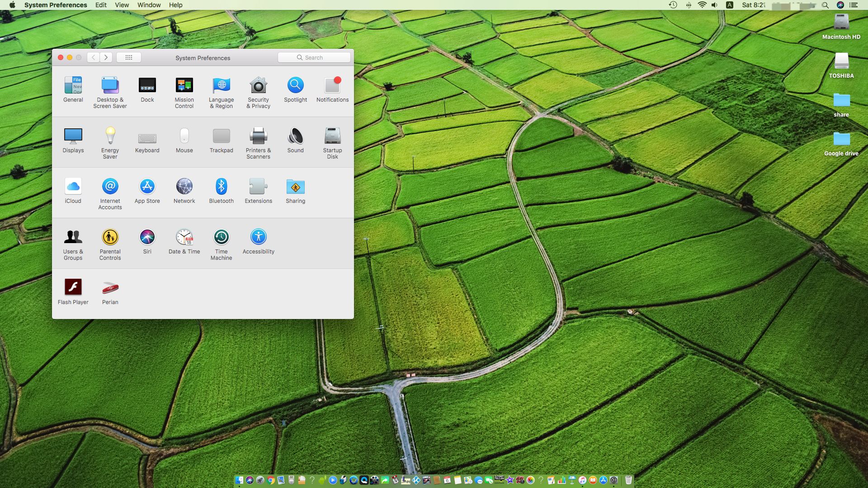
Task: Open the Sharing preferences
Action: (x=295, y=187)
